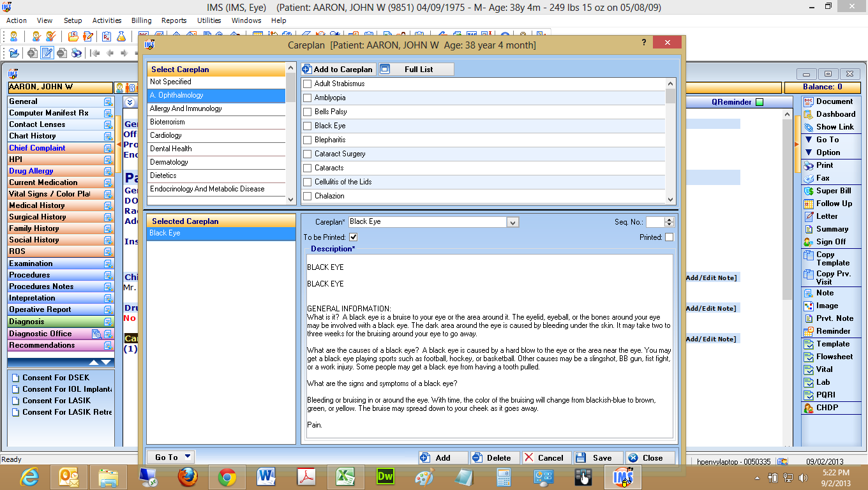The height and width of the screenshot is (490, 868).
Task: Click the Chief Complaint note icon
Action: [108, 148]
